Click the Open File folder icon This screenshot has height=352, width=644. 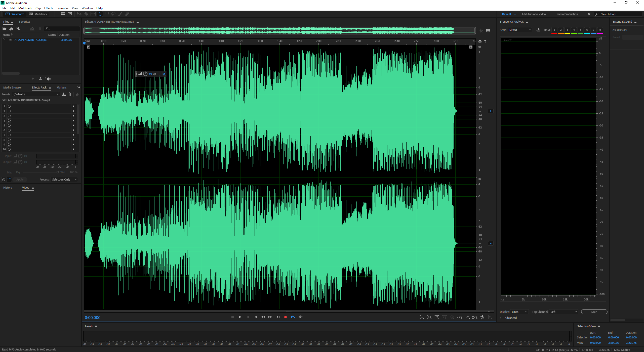[x=5, y=29]
